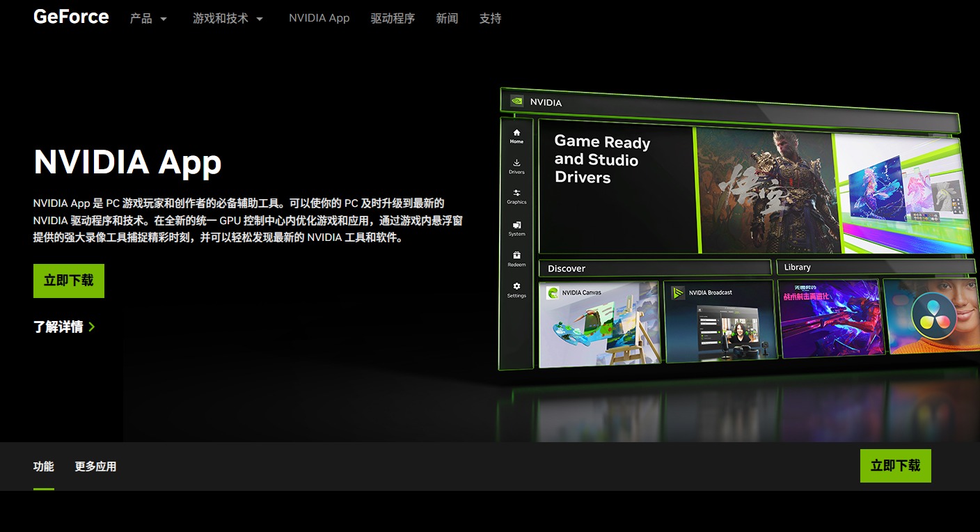Click the Redeem icon in sidebar
Screen dimensions: 980x532
516,256
